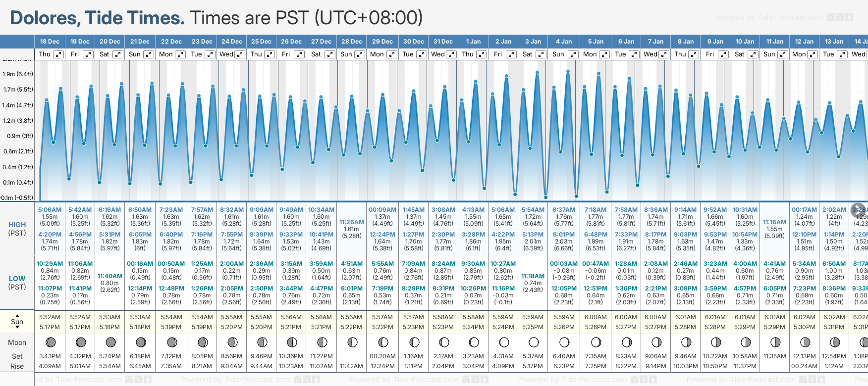
Task: Open expanded view for Fri 9 Jan
Action: coord(723,54)
